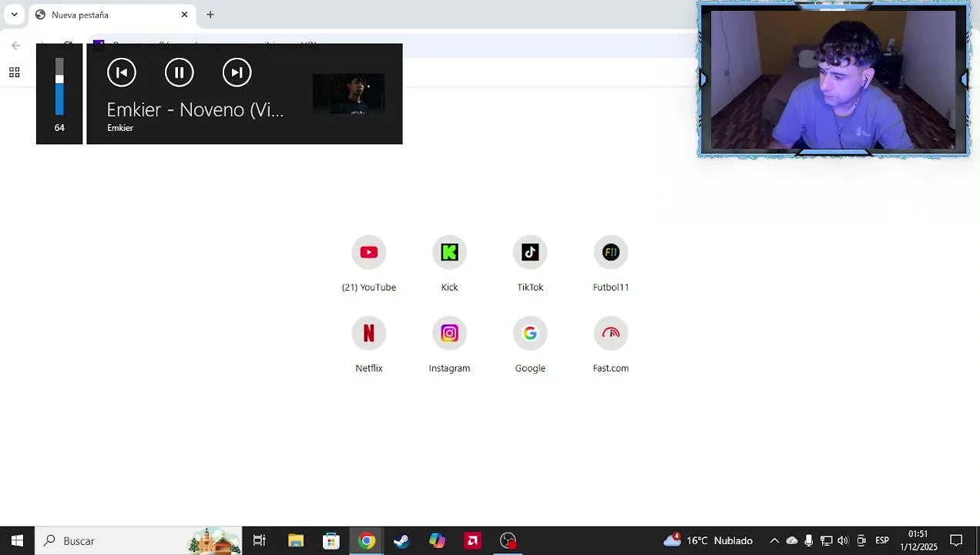
Task: Pause the Emkier song
Action: [179, 72]
